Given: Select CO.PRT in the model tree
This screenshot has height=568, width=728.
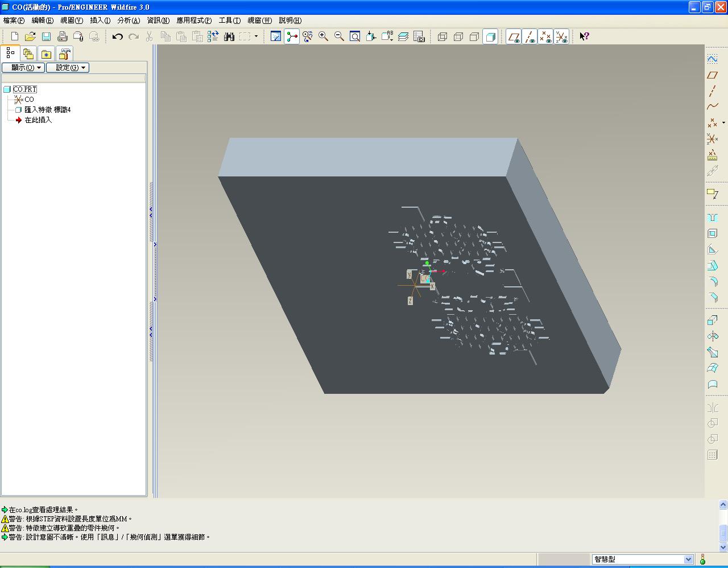Looking at the screenshot, I should [x=24, y=89].
